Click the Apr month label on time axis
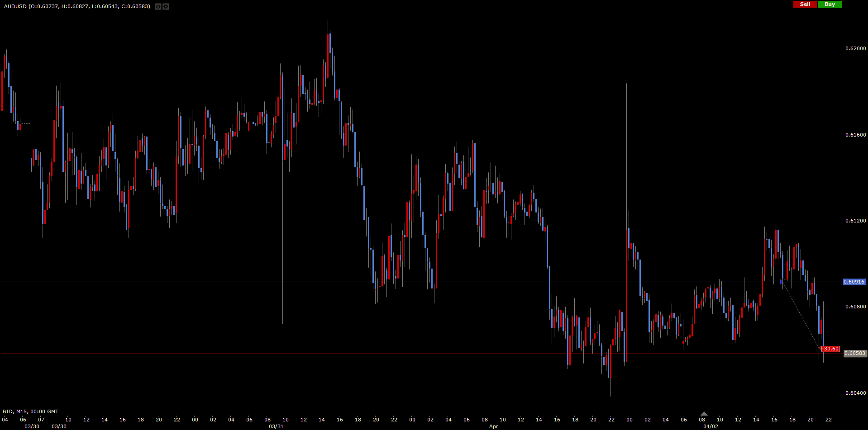Screen dimensions: 868x430 tap(493, 426)
